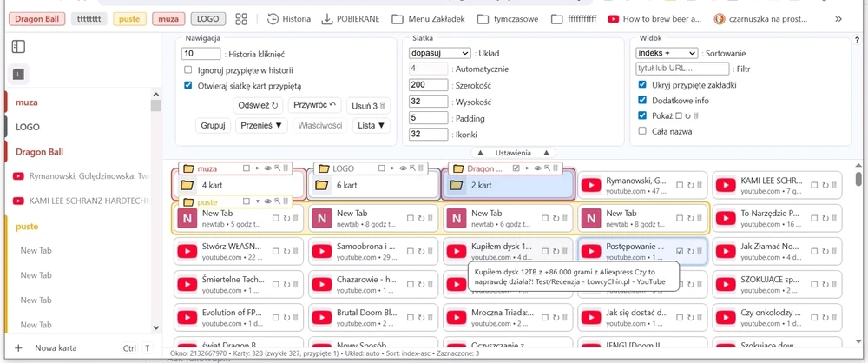Open the Historia clock icon
This screenshot has width=868, height=363.
coord(273,18)
